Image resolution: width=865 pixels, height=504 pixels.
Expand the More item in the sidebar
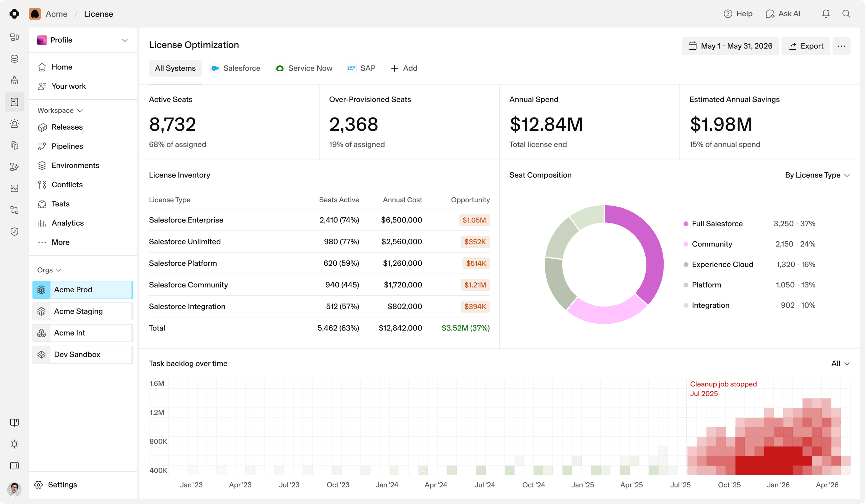pyautogui.click(x=54, y=242)
